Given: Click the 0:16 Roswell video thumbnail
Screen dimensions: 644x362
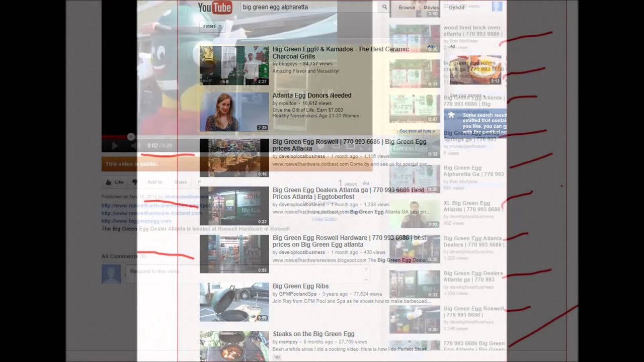Looking at the screenshot, I should 234,158.
